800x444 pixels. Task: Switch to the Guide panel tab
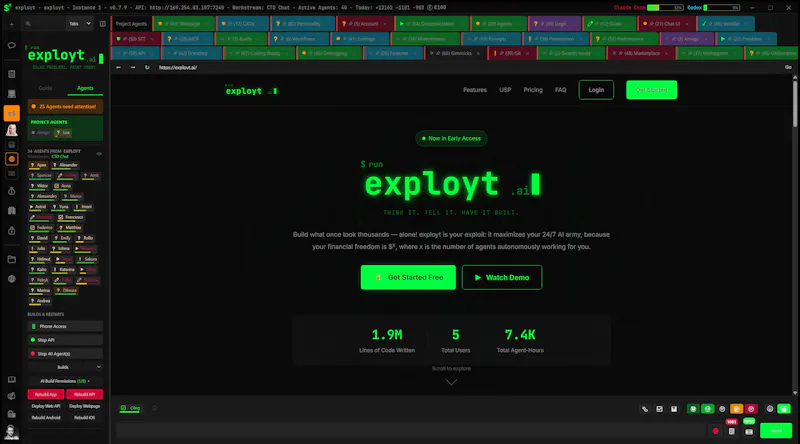pyautogui.click(x=45, y=88)
